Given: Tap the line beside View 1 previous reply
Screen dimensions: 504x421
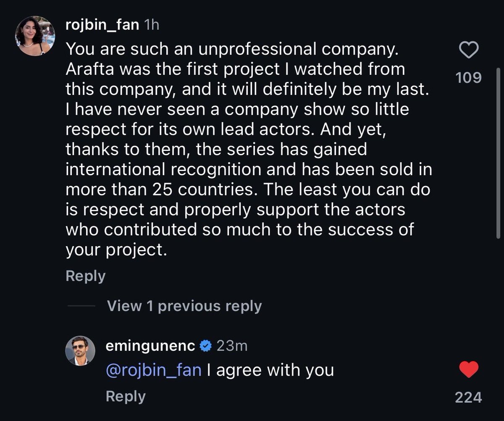Looking at the screenshot, I should pyautogui.click(x=81, y=306).
